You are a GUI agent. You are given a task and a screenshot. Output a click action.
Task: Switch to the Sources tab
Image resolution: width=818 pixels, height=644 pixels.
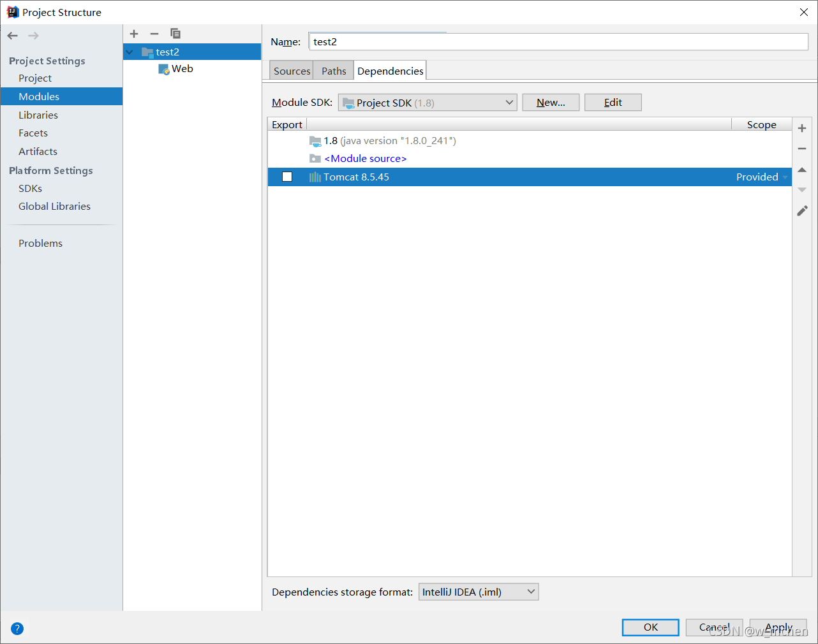[x=292, y=71]
